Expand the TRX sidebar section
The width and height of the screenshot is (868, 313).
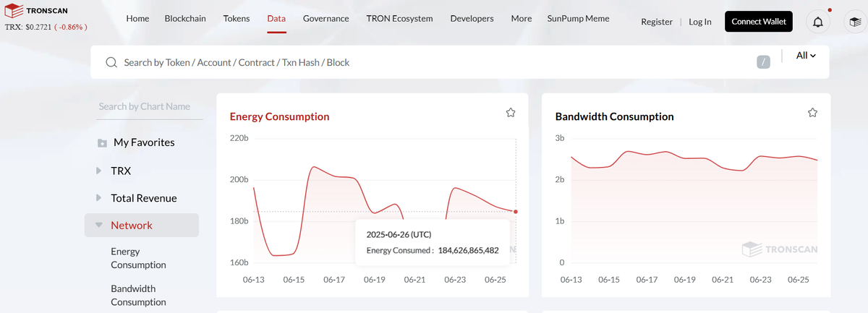tap(99, 171)
